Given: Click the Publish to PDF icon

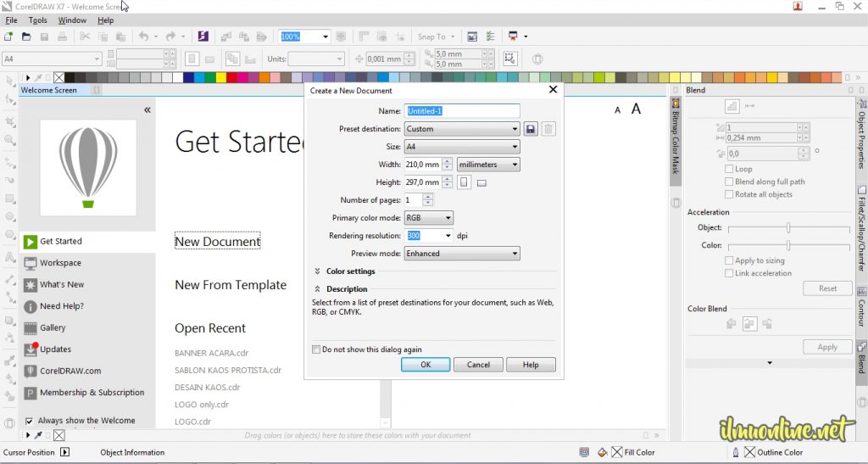Looking at the screenshot, I should [x=261, y=36].
